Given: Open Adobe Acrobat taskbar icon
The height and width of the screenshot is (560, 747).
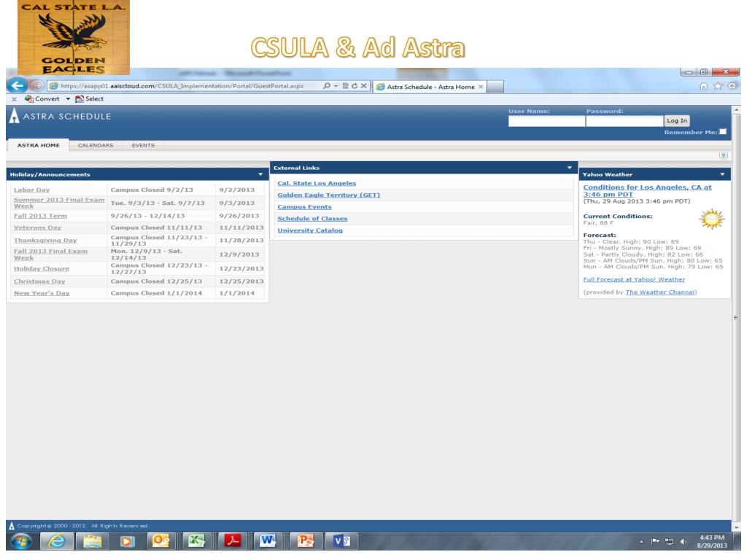Looking at the screenshot, I should 233,542.
